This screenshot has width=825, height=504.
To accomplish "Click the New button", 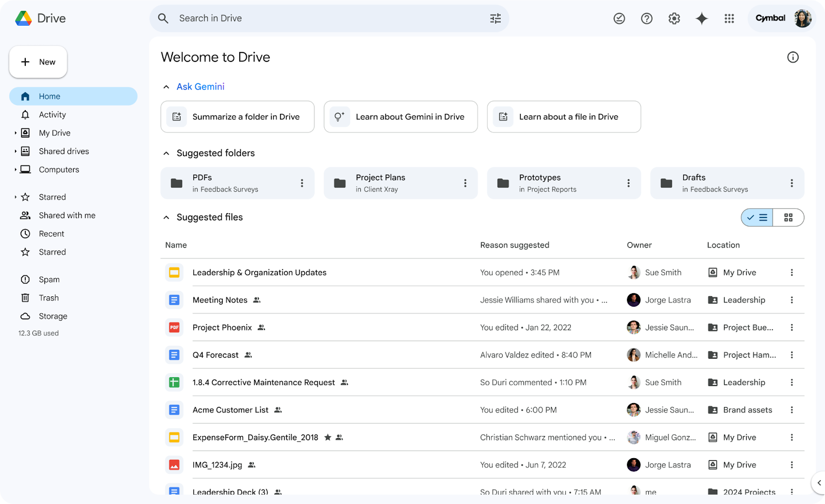I will [x=38, y=62].
